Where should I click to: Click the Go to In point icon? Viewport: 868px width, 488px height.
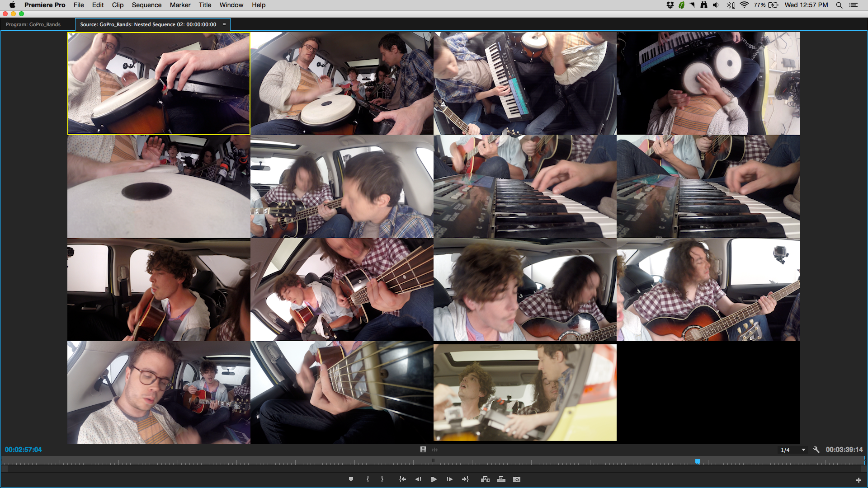402,479
